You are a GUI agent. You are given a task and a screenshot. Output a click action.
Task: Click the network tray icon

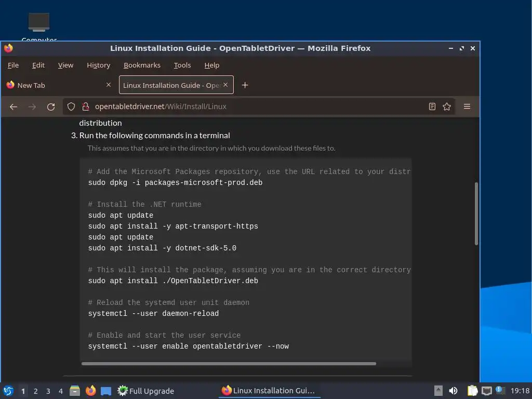pyautogui.click(x=486, y=391)
